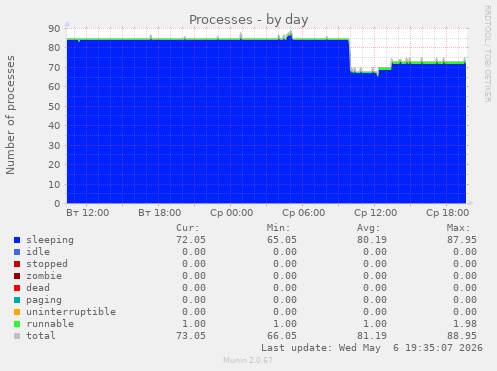The image size is (497, 371).
Task: Click the 'Processes - by day' graph title
Action: [x=248, y=20]
